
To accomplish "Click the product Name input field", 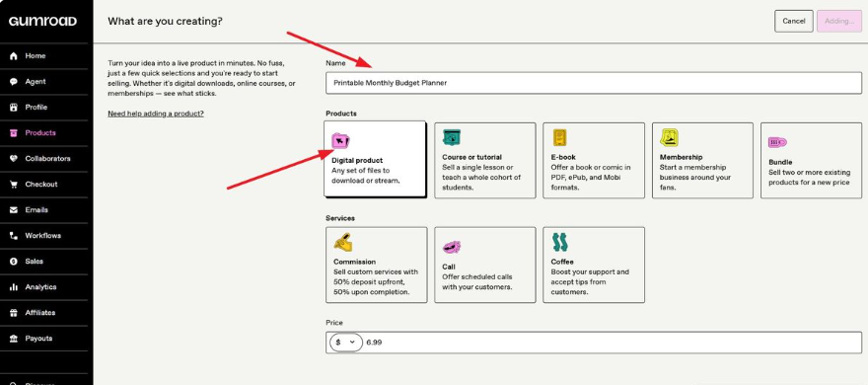I will (594, 83).
